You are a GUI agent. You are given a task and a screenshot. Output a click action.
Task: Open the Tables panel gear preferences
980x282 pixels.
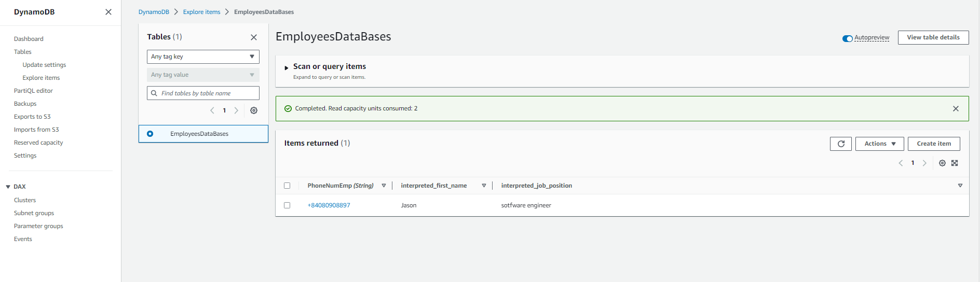tap(254, 110)
